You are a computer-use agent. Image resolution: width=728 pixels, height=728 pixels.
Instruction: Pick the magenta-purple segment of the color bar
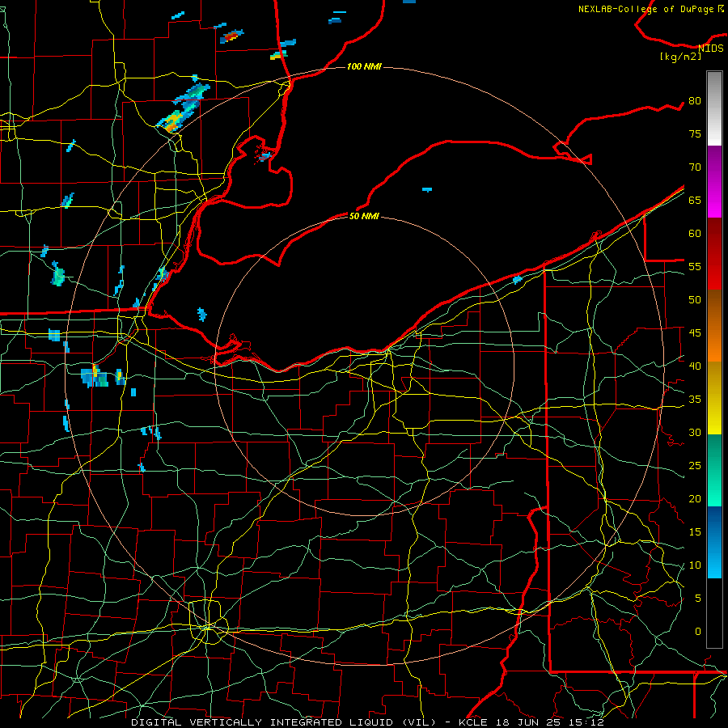[x=714, y=182]
